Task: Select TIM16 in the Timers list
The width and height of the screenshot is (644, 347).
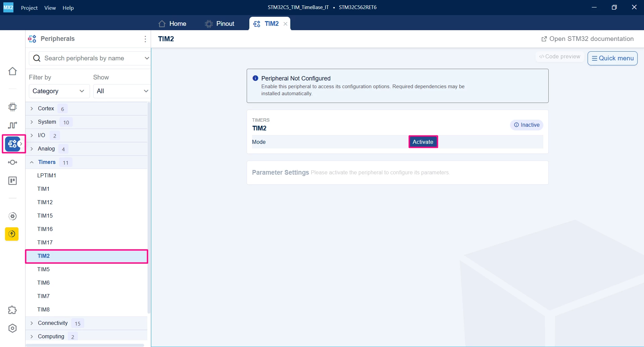Action: pyautogui.click(x=87, y=229)
